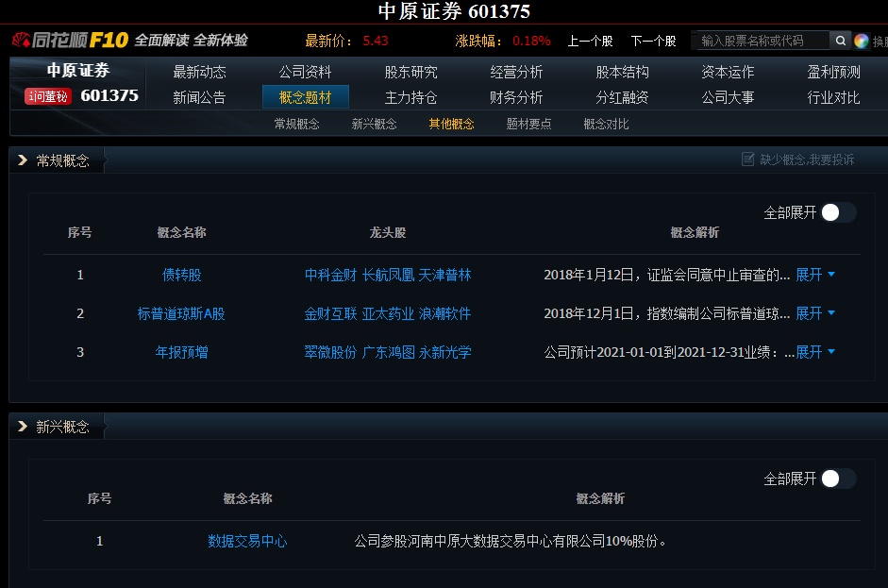The width and height of the screenshot is (888, 588).
Task: Open the 主力持仓 tab
Action: (410, 97)
